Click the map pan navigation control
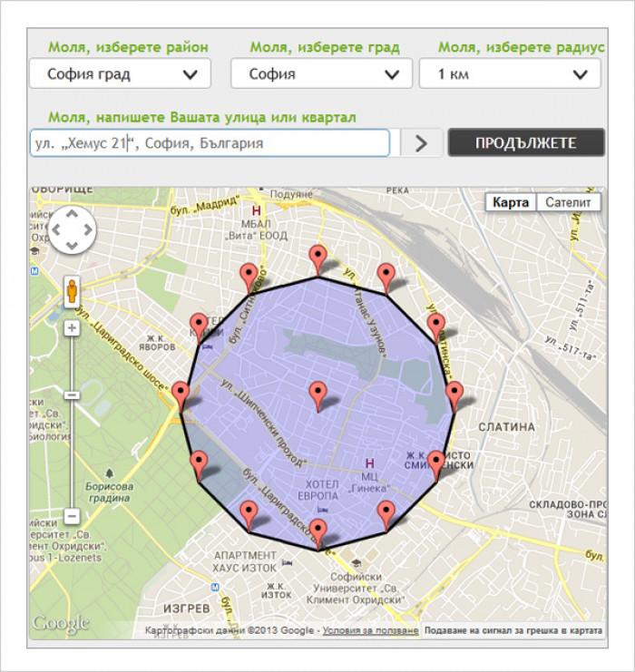The height and width of the screenshot is (672, 635). click(72, 229)
